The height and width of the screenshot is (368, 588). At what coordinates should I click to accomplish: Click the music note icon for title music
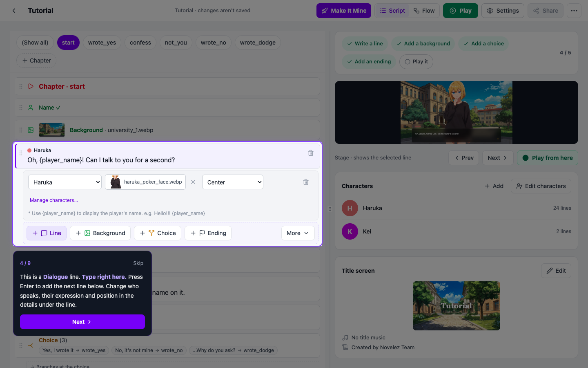click(345, 338)
